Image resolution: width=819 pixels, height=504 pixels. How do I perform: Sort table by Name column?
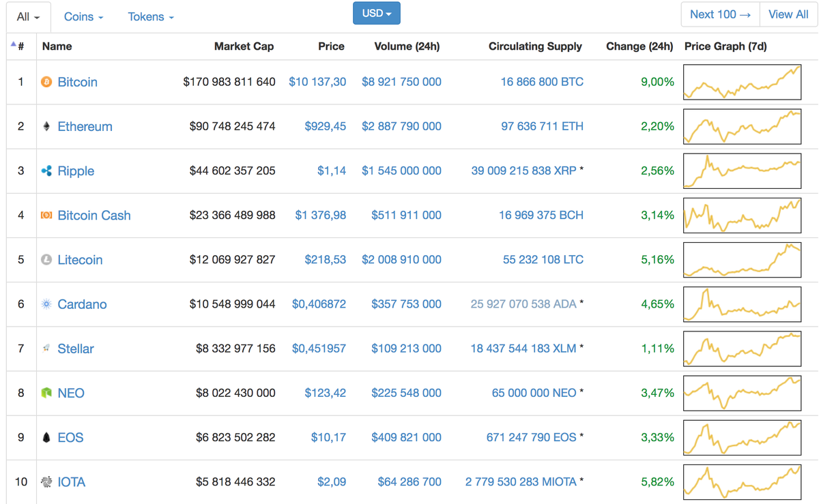tap(57, 46)
